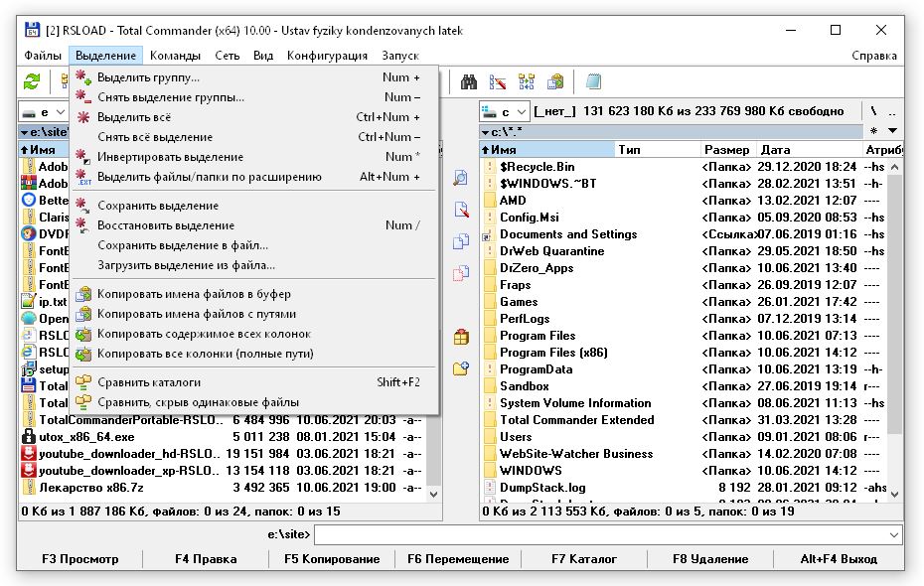
Task: Open the favorites asterisk hotlist button
Action: coord(873,131)
